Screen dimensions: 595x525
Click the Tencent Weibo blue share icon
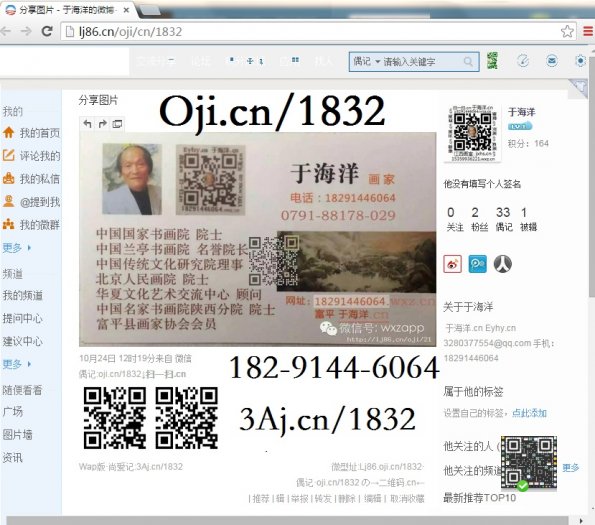477,264
